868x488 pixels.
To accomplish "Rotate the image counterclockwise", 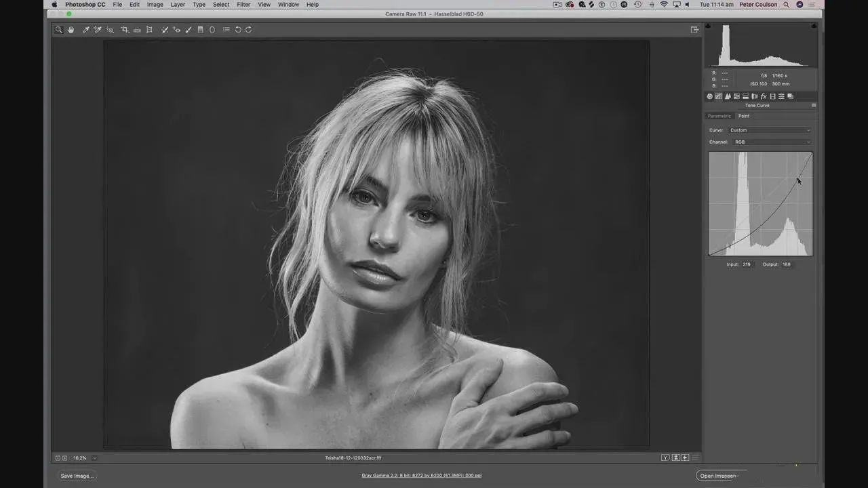I will (x=238, y=30).
